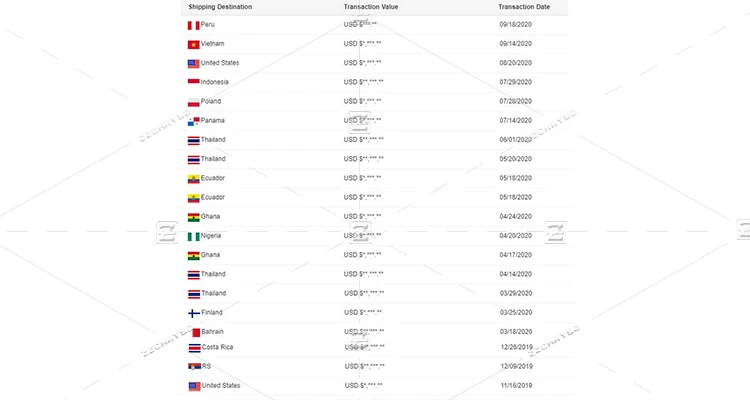
Task: Select the 04/20/2020 date cell
Action: (x=517, y=236)
